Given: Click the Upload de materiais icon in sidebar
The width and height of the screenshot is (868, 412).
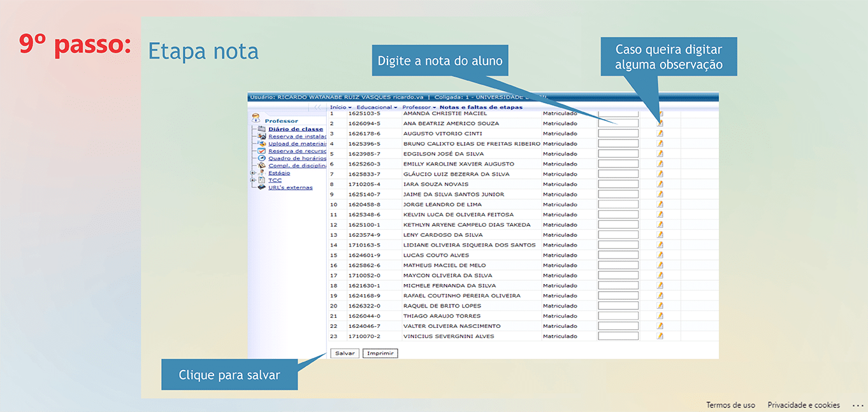Looking at the screenshot, I should coord(261,144).
